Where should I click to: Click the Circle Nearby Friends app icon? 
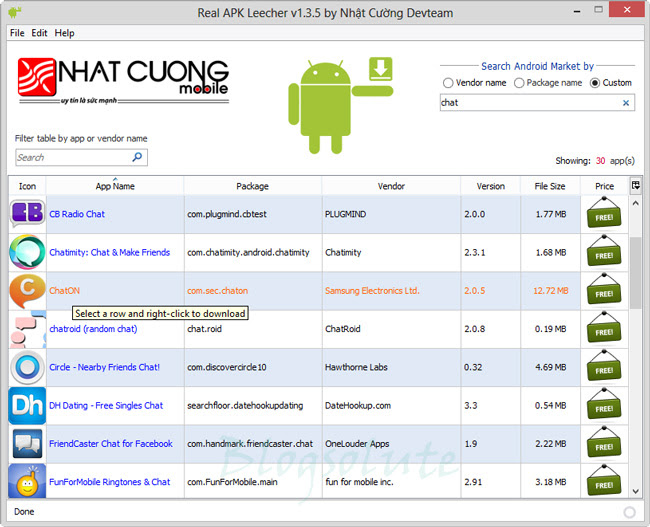click(x=27, y=367)
